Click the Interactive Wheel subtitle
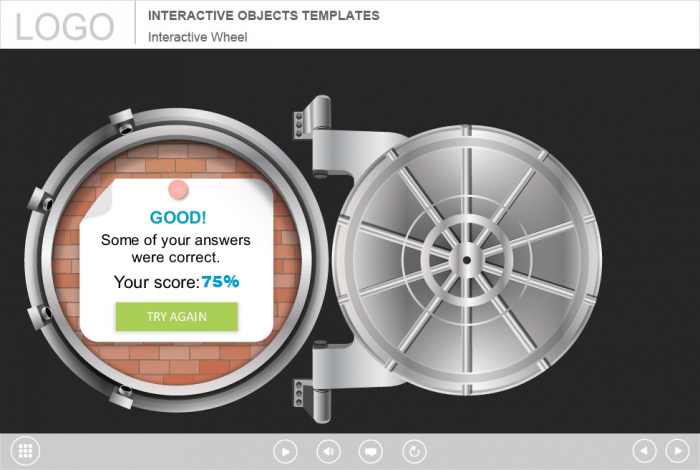Viewport: 700px width, 470px height. [197, 37]
